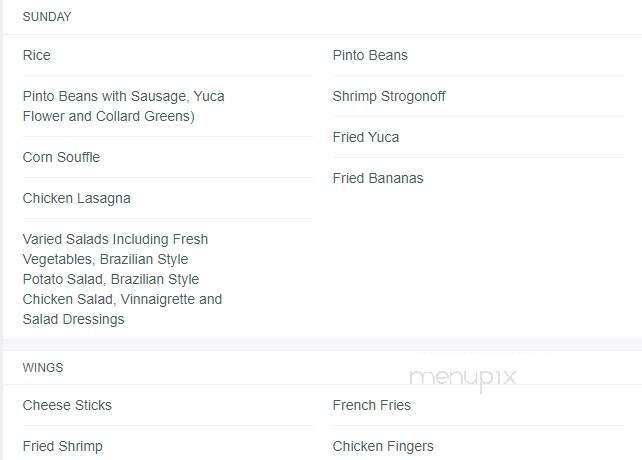
Task: Click the Fried Bananas entry
Action: (378, 178)
